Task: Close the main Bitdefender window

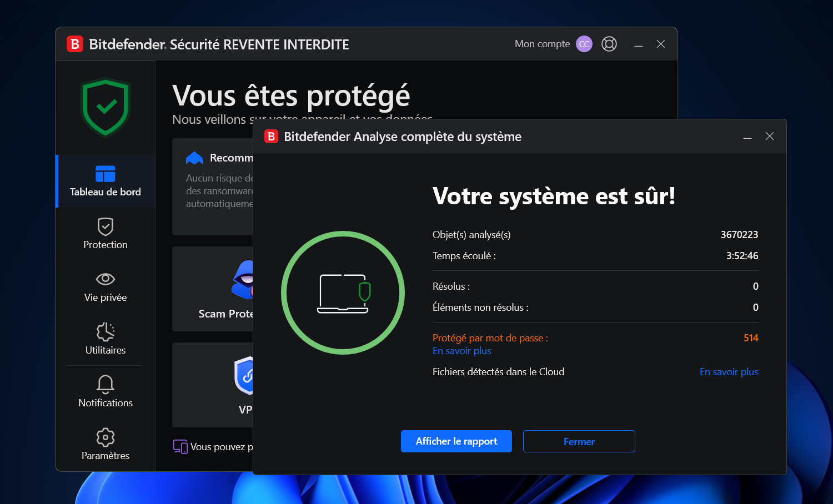Action: 661,44
